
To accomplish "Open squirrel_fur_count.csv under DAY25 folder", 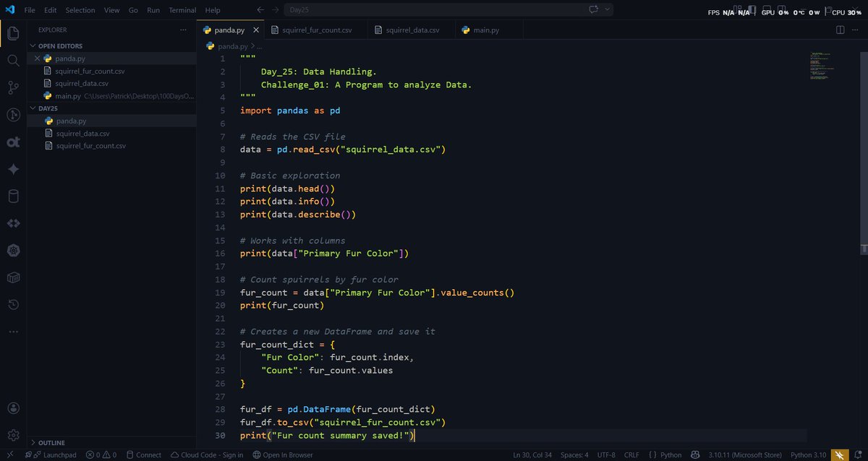I will point(112,145).
